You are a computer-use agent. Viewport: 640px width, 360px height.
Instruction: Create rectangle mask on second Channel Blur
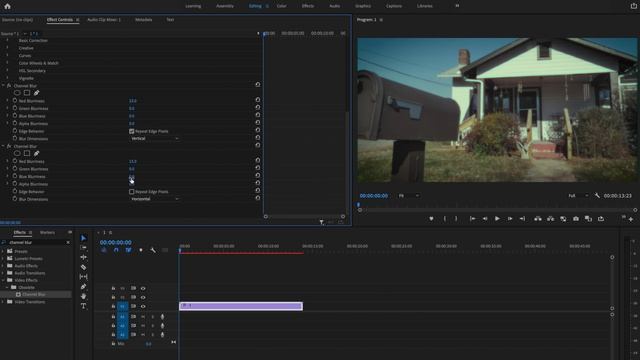pos(27,153)
